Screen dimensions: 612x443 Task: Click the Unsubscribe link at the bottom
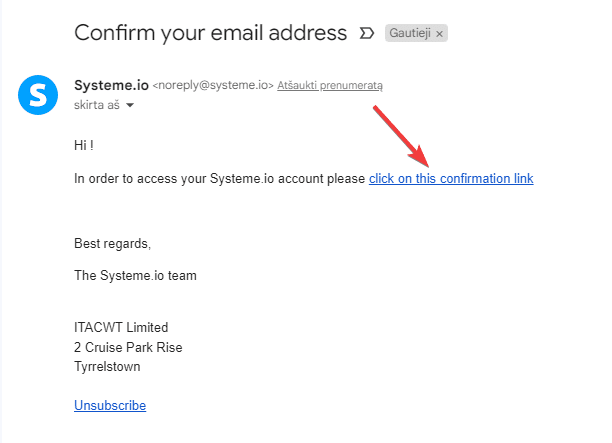click(x=110, y=405)
